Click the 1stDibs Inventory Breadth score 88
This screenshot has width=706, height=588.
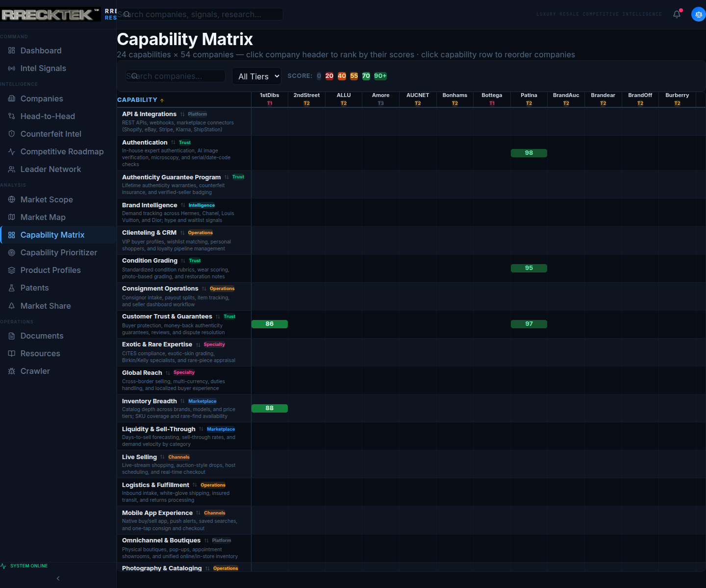point(270,408)
